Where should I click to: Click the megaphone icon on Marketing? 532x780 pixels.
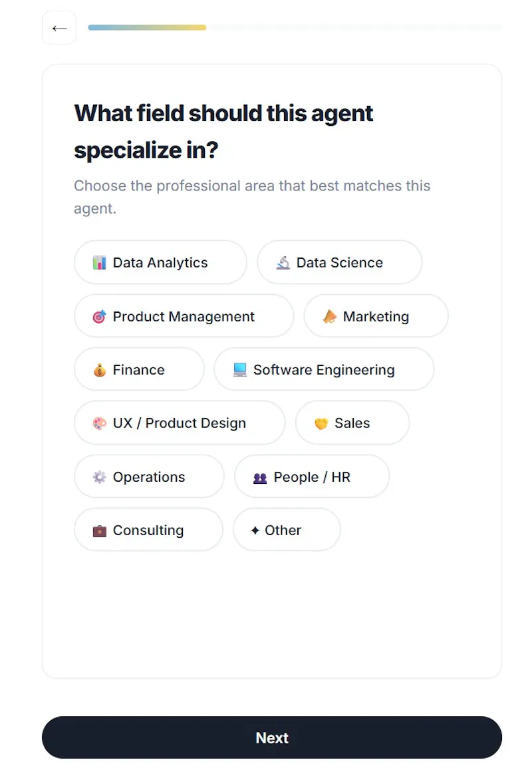tap(330, 316)
